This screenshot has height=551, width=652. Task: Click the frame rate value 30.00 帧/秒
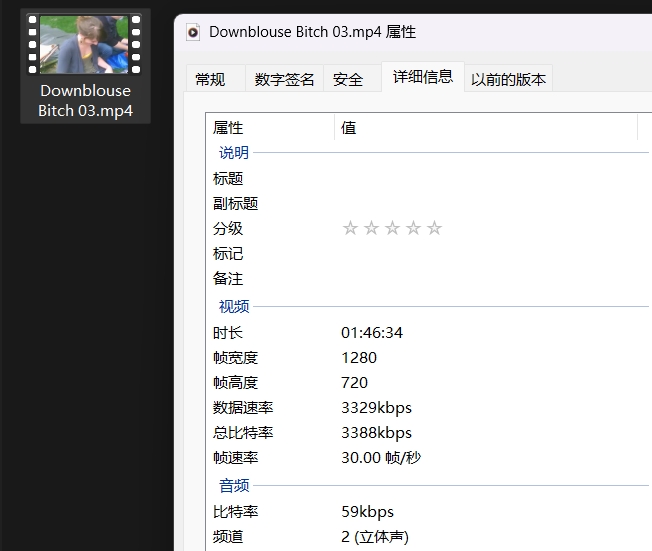pyautogui.click(x=381, y=457)
